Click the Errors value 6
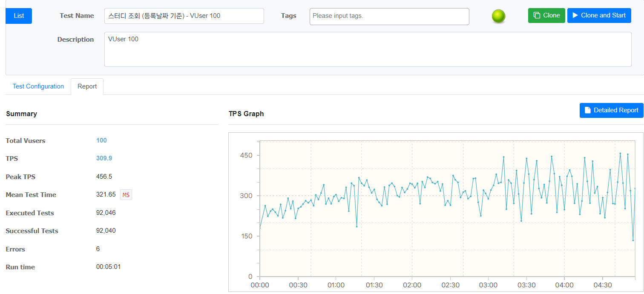 pos(98,249)
